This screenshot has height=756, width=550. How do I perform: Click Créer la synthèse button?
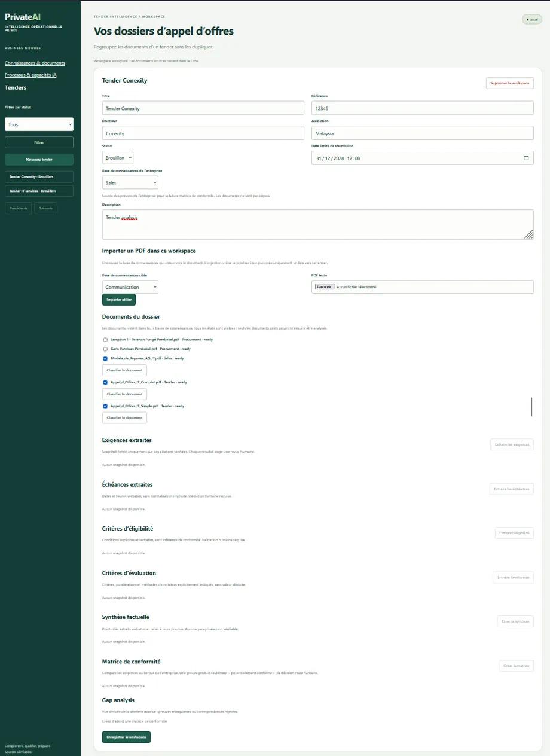(x=515, y=621)
